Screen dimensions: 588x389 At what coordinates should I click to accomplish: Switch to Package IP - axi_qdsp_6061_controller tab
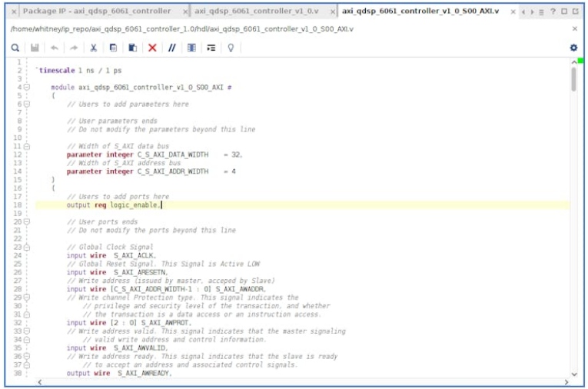(x=97, y=12)
